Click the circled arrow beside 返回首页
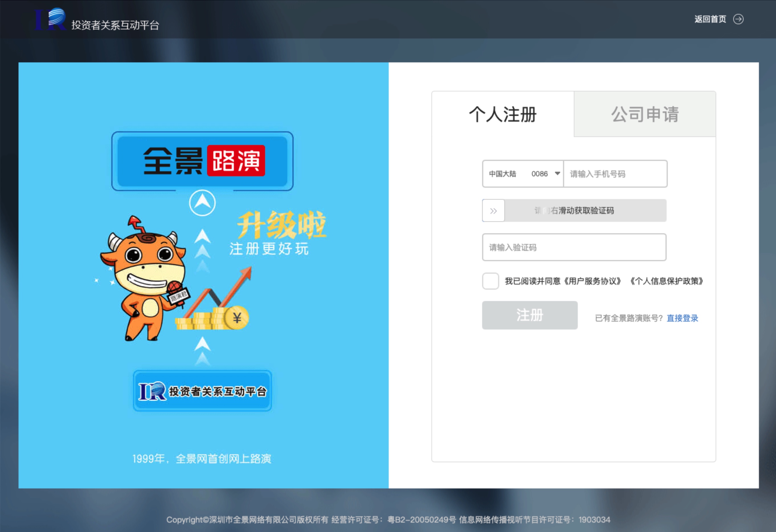Image resolution: width=776 pixels, height=532 pixels. (x=738, y=19)
